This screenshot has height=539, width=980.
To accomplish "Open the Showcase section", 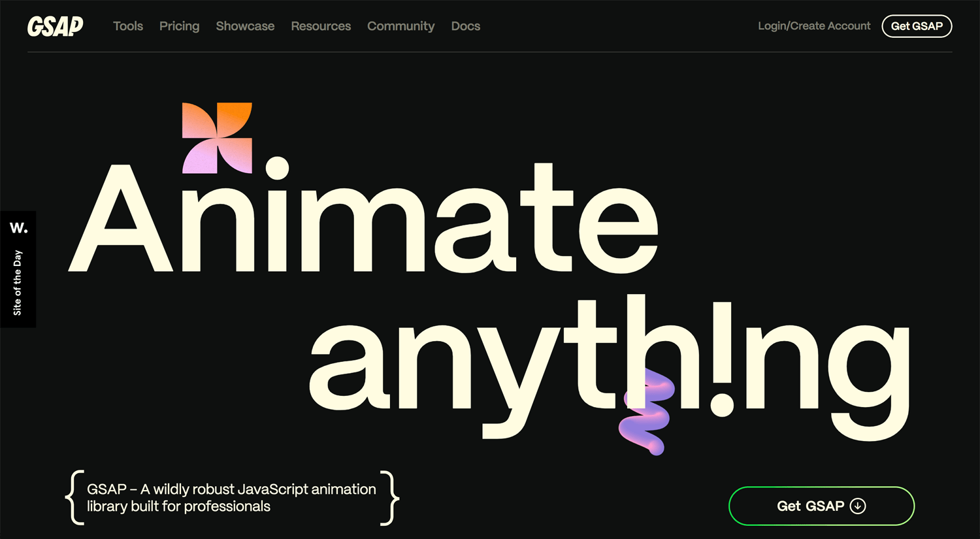I will [245, 26].
